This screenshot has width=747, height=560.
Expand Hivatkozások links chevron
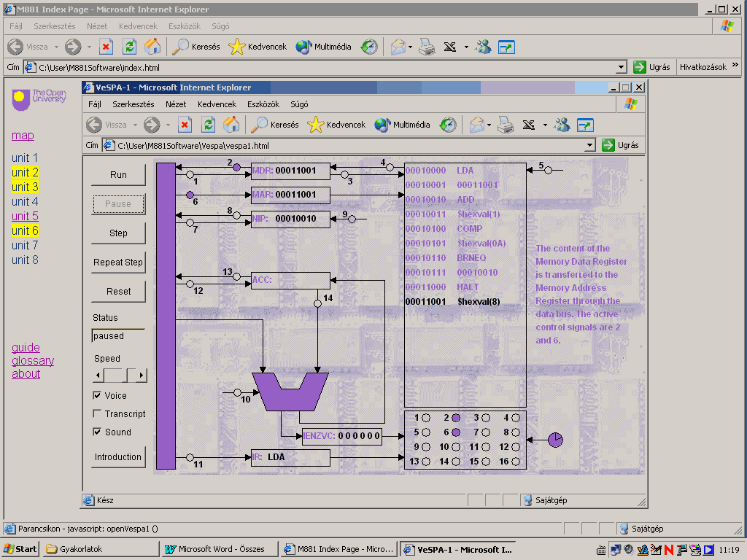point(735,65)
